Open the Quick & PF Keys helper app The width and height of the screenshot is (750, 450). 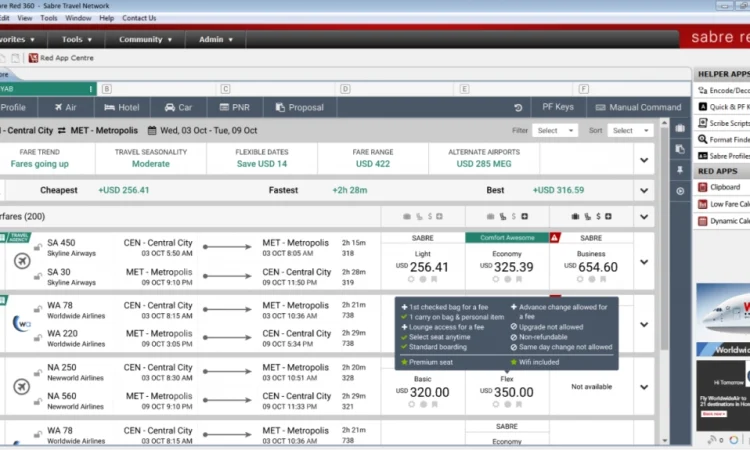click(723, 107)
